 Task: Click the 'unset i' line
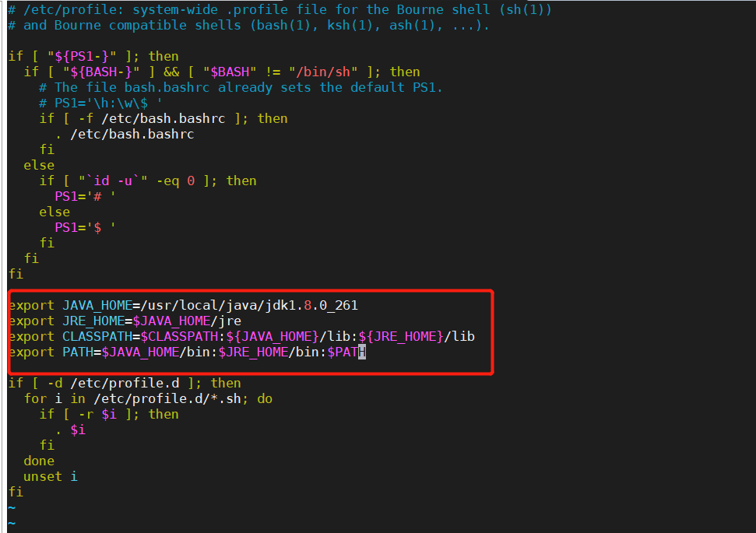click(51, 476)
